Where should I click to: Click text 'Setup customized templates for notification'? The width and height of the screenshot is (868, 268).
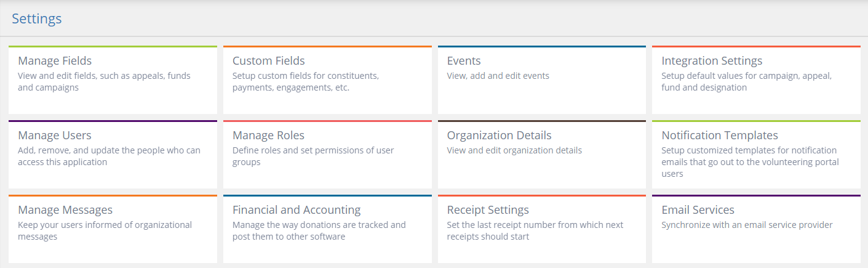pos(749,150)
